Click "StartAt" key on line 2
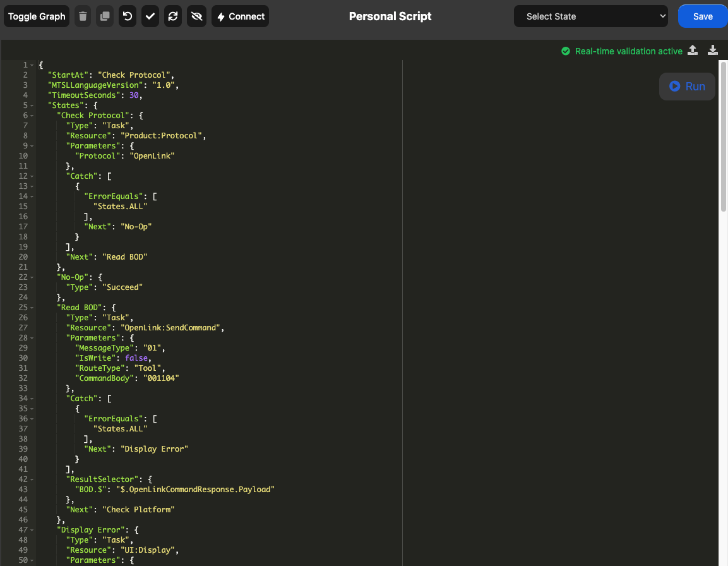 coord(68,75)
